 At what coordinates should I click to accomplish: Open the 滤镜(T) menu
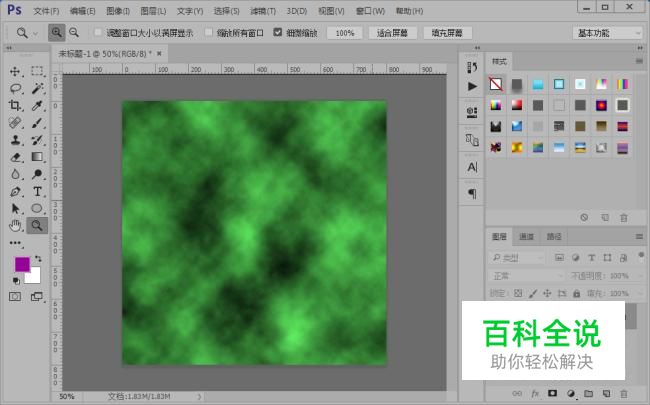(x=263, y=11)
